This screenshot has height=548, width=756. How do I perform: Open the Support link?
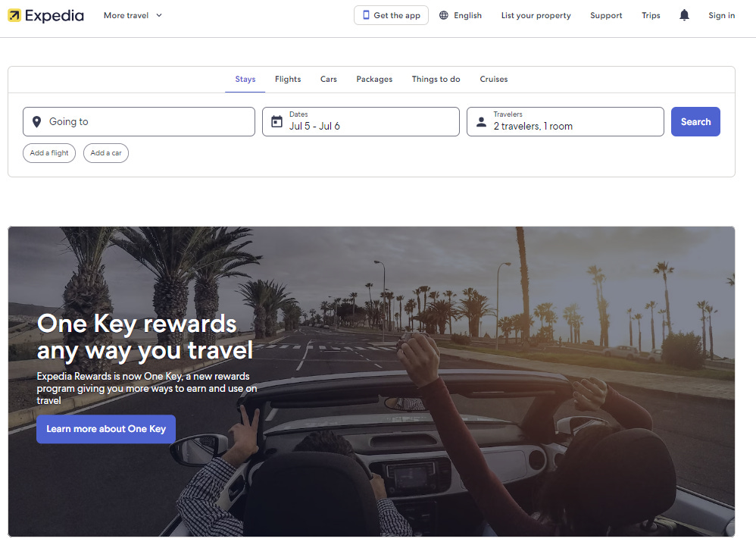pos(606,15)
